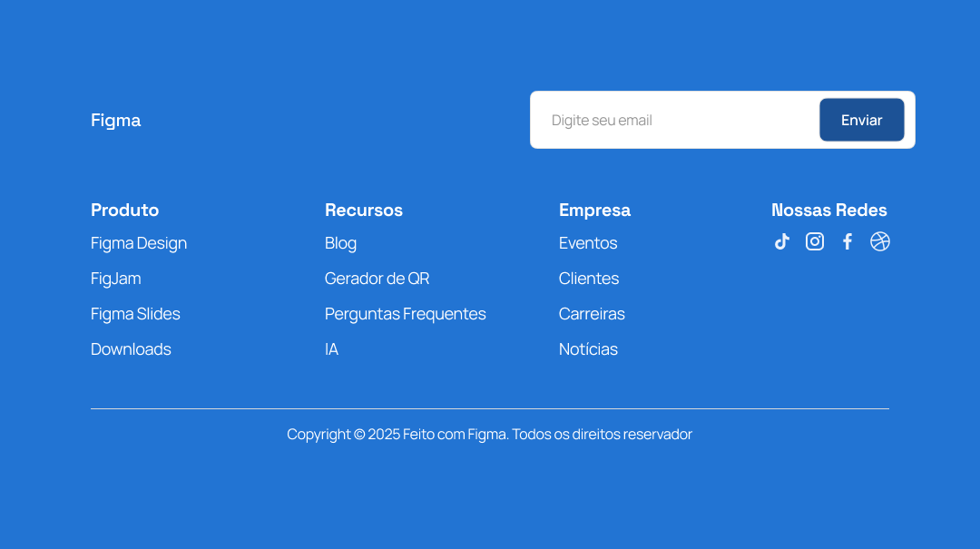This screenshot has width=980, height=549.
Task: Open the Figma Design link
Action: point(139,243)
